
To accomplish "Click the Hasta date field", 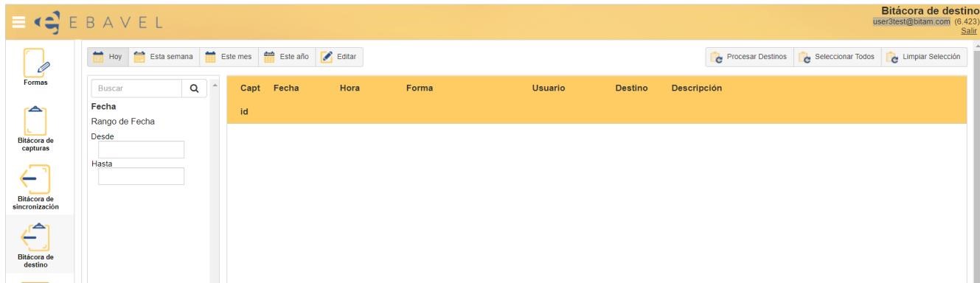I will pyautogui.click(x=141, y=176).
